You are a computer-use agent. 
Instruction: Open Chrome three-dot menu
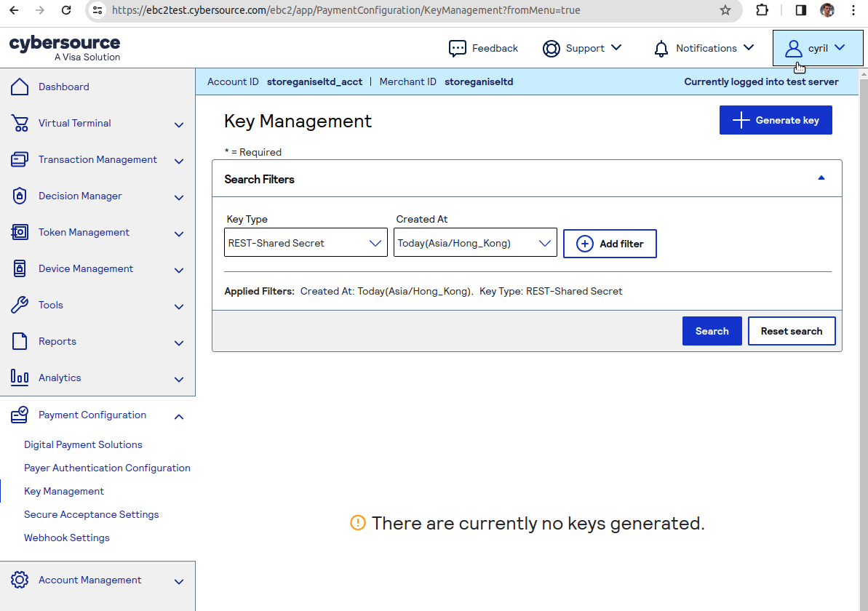coord(853,10)
